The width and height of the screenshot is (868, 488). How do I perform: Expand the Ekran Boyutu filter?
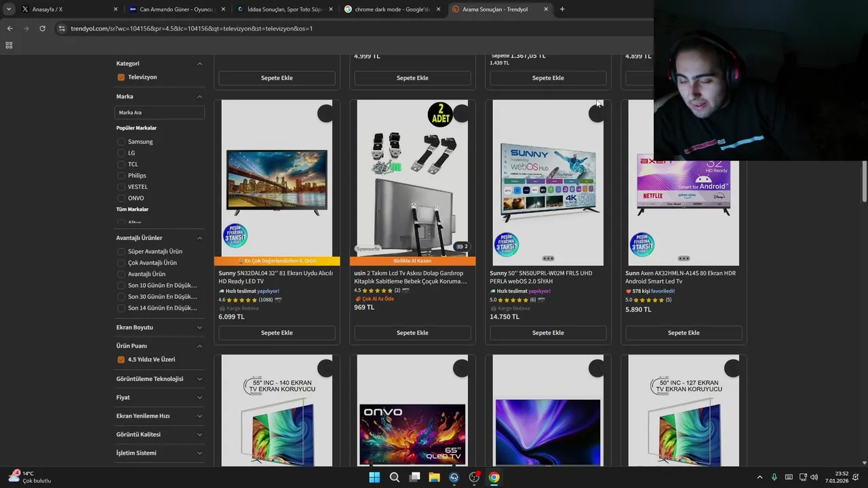pyautogui.click(x=199, y=327)
